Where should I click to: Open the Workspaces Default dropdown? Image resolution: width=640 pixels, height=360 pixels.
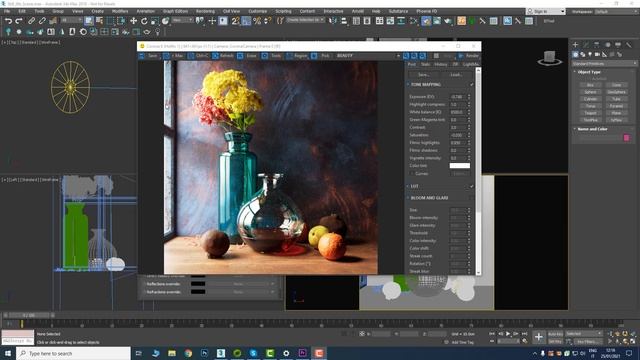616,11
